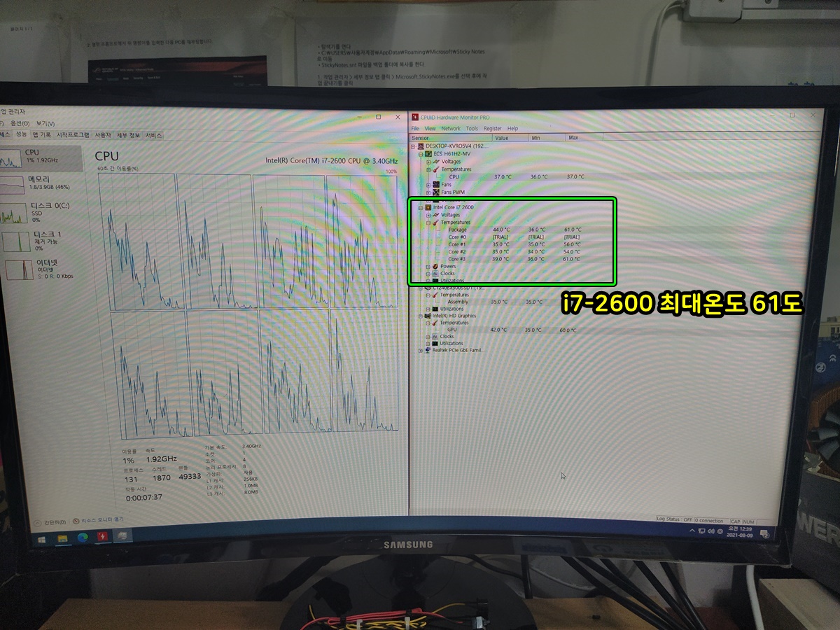Select the 성능 tab
Image resolution: width=840 pixels, height=630 pixels.
point(20,134)
